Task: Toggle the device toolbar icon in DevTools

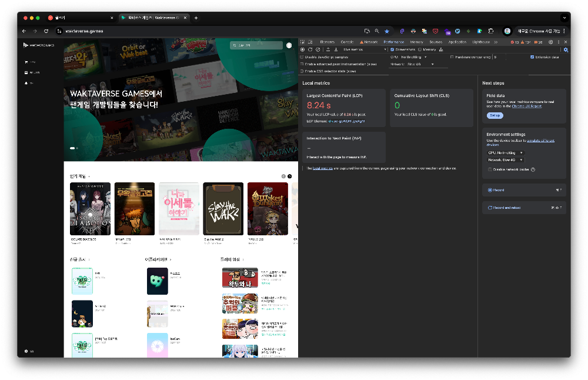Action: 310,42
